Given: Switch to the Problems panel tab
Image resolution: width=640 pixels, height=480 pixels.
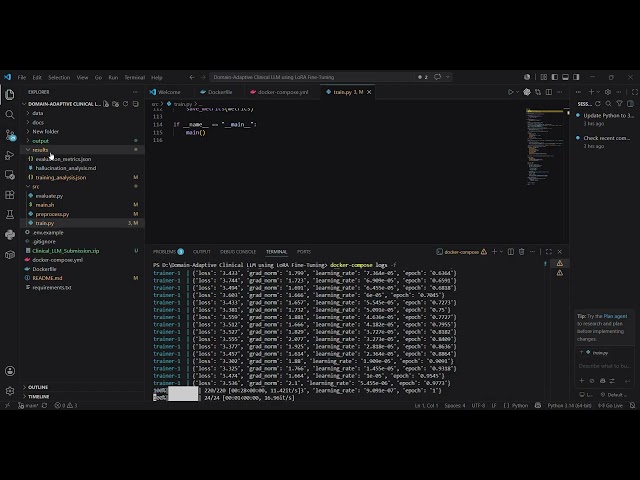Looking at the screenshot, I should [x=168, y=252].
